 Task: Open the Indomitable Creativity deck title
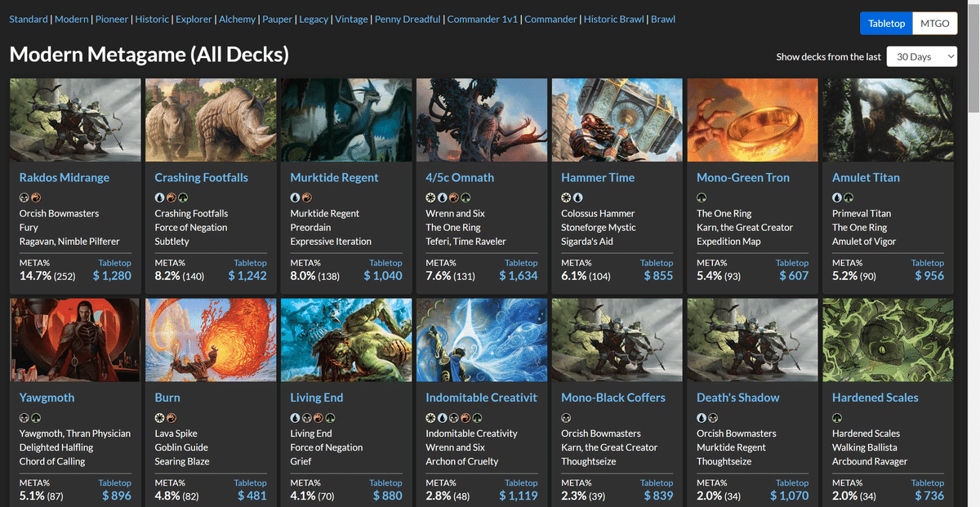coord(482,398)
